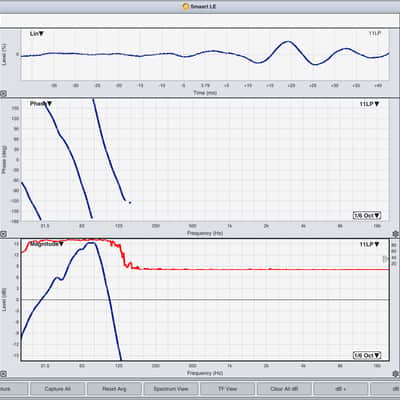
Task: Click the dB + button
Action: click(341, 389)
